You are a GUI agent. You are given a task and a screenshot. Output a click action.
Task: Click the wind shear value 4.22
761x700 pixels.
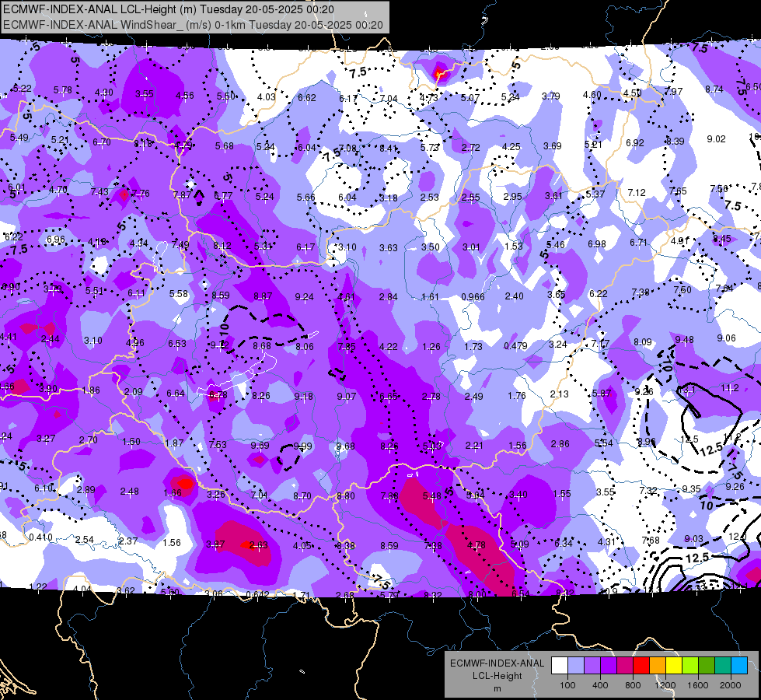388,347
